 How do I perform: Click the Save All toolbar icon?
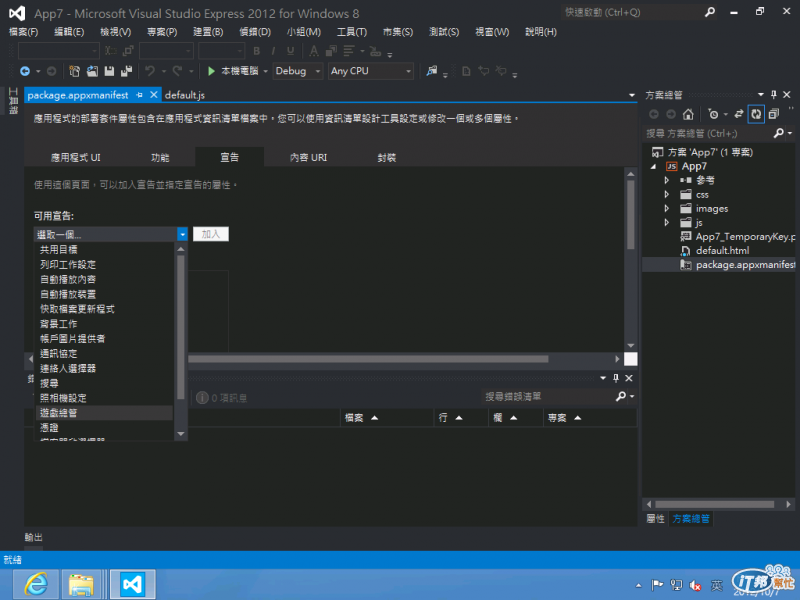coord(127,71)
